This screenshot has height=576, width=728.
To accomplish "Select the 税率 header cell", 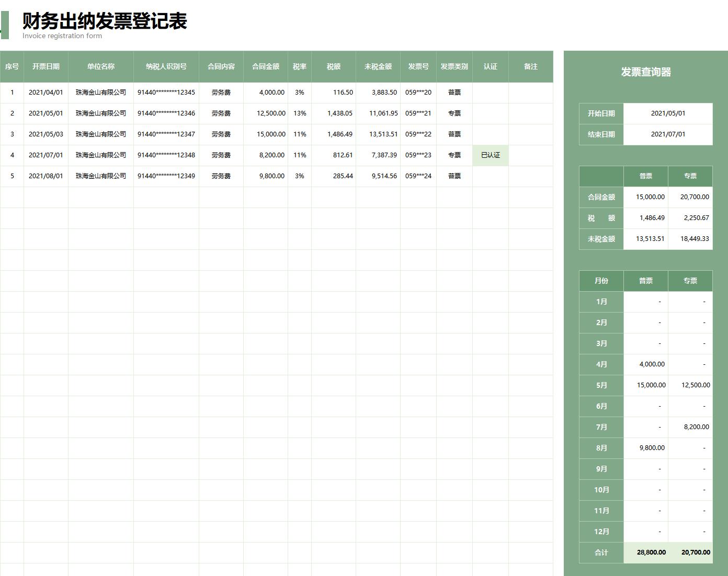I will (300, 66).
